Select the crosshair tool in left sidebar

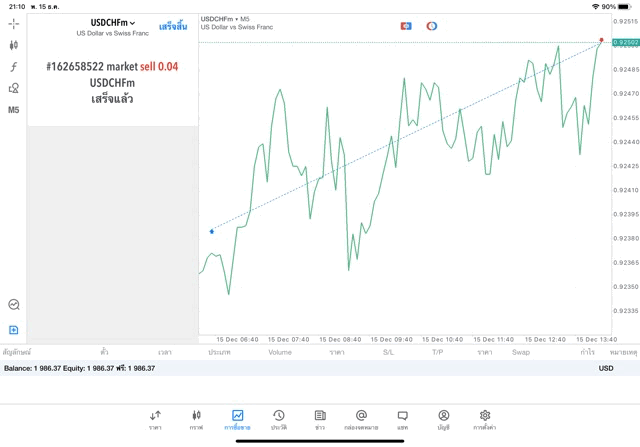tap(14, 23)
